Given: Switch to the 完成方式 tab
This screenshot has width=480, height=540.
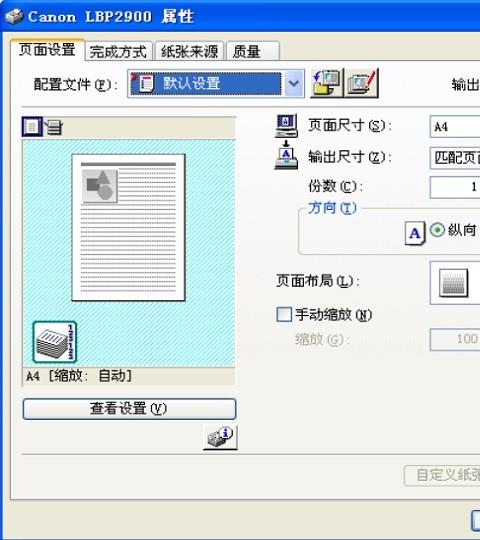Looking at the screenshot, I should click(x=118, y=52).
